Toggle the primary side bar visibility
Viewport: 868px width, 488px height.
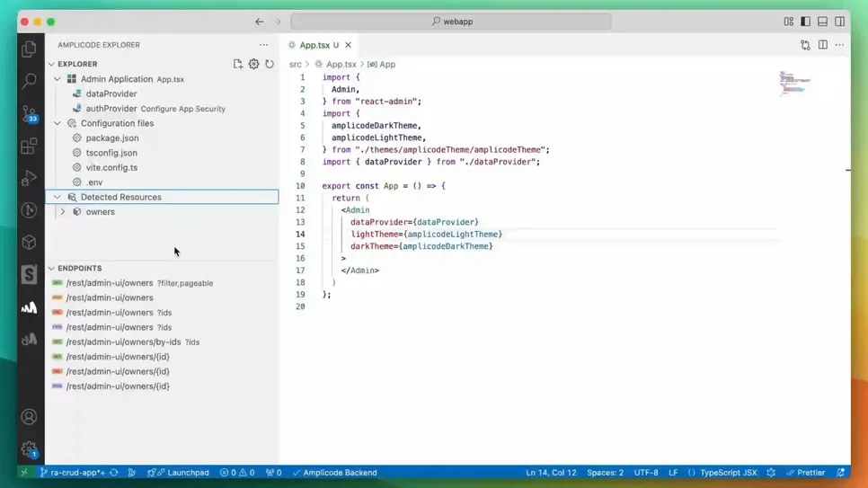(x=805, y=22)
